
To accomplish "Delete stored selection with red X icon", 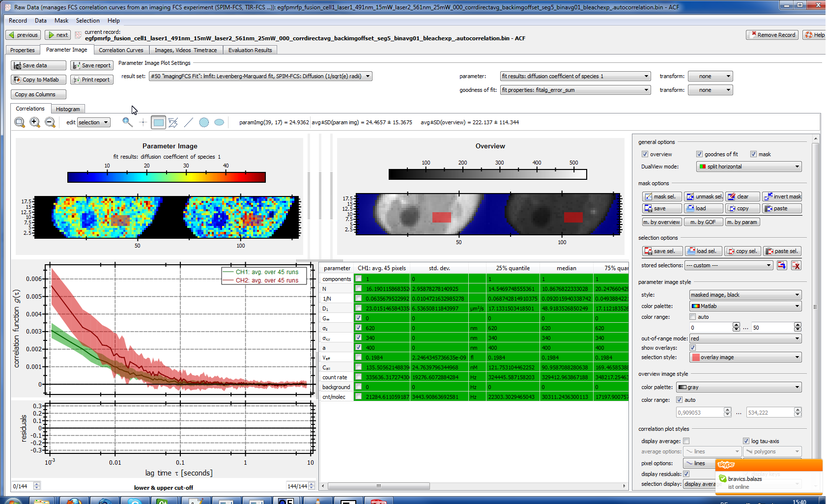I will pyautogui.click(x=797, y=265).
